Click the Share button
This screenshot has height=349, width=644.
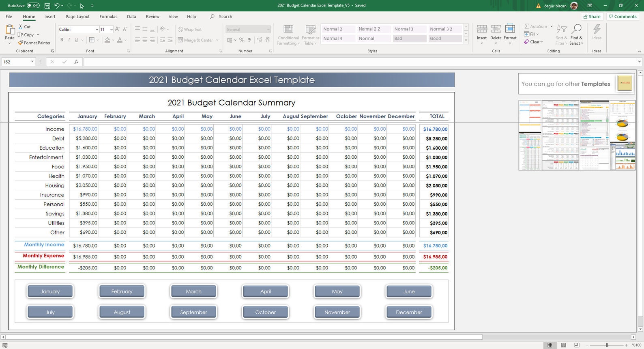(x=592, y=17)
